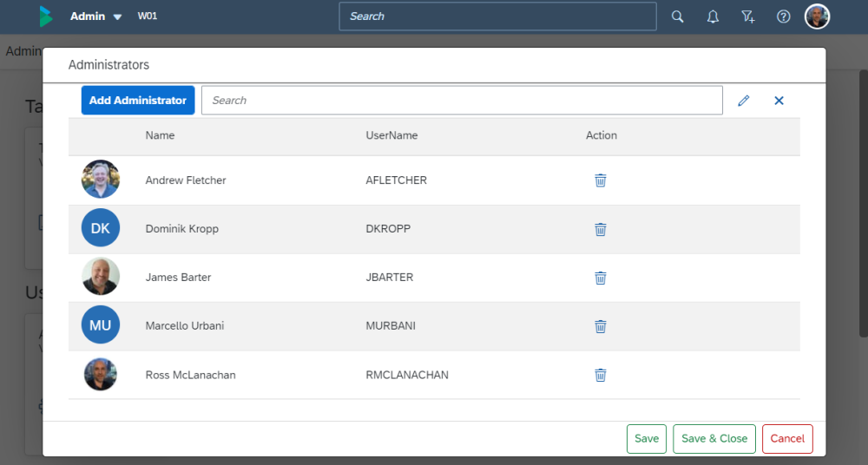Screen dimensions: 868x465
Task: Click the global Search box in header
Action: click(x=497, y=16)
